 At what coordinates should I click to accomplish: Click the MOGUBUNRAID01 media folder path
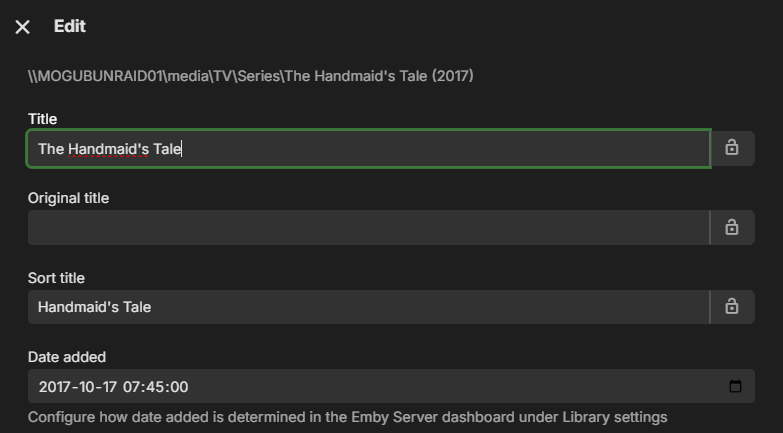[250, 76]
